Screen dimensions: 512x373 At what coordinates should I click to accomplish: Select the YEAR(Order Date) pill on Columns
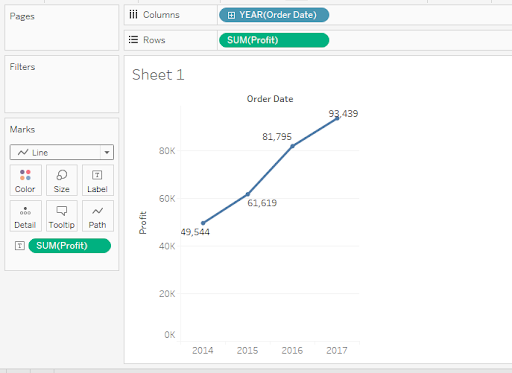tap(274, 15)
